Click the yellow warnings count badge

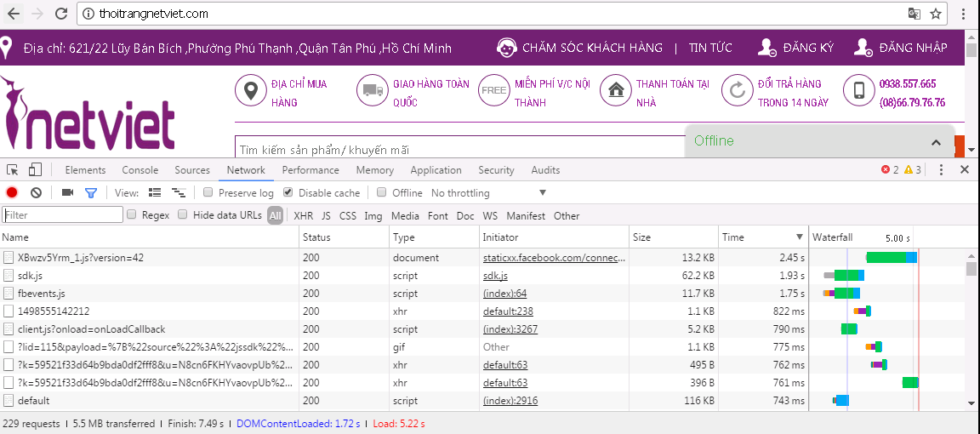913,169
